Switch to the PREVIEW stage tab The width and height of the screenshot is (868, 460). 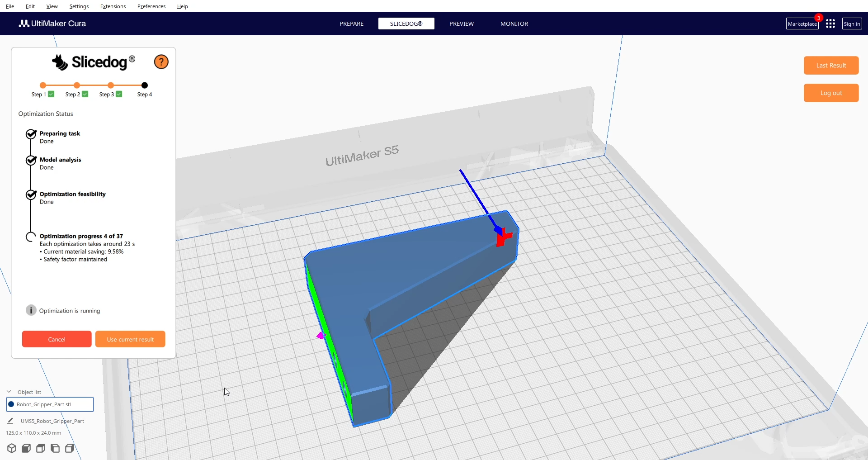(461, 24)
